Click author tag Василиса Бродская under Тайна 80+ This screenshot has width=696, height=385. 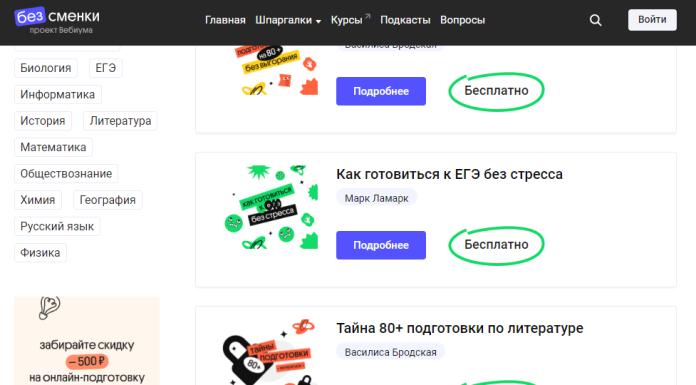pos(391,352)
